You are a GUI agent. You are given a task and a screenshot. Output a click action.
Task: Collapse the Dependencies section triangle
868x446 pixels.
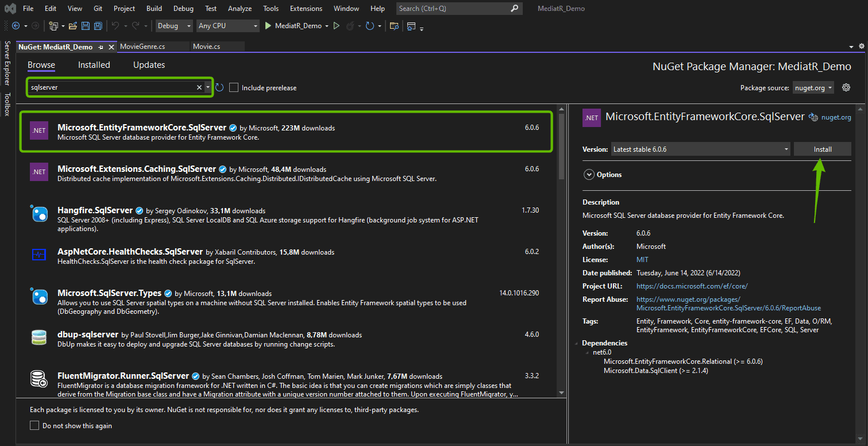pos(577,343)
